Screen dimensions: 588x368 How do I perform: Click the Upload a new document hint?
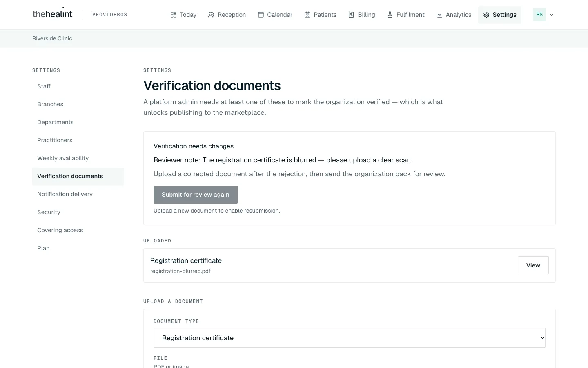[217, 211]
